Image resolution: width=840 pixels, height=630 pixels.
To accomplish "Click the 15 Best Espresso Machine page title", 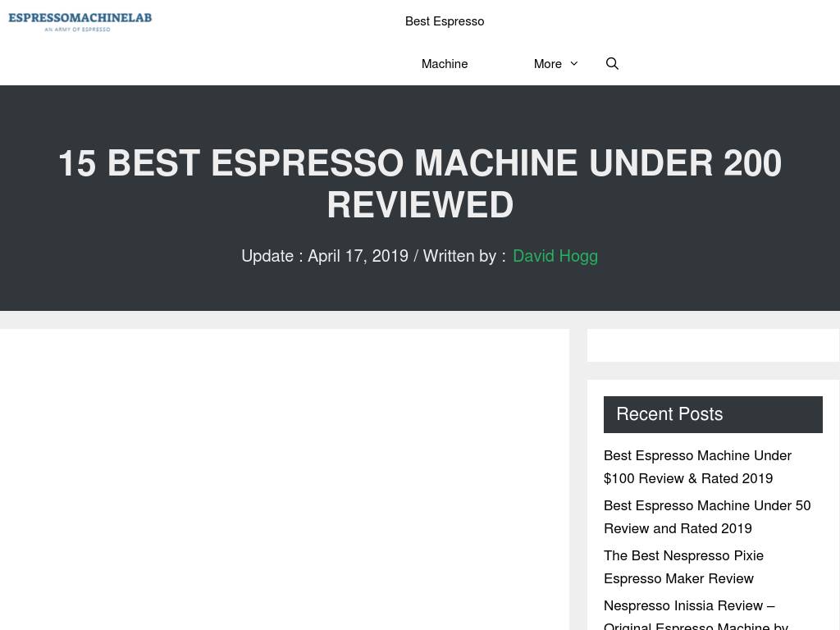I will (x=419, y=163).
